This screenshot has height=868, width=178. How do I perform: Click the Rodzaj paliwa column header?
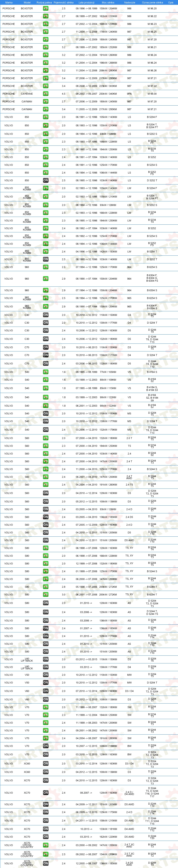(44, 2)
